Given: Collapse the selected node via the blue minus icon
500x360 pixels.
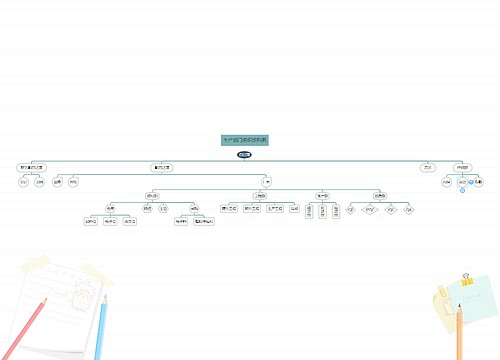Looking at the screenshot, I should 471,182.
